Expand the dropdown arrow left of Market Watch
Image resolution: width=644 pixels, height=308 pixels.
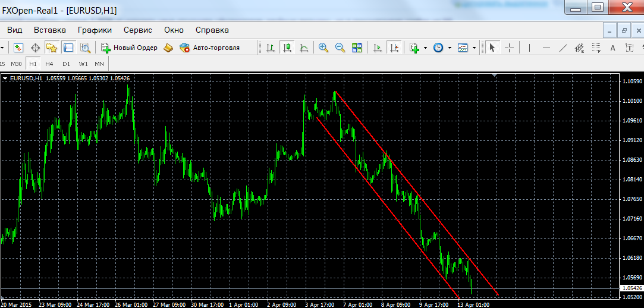tap(2, 48)
